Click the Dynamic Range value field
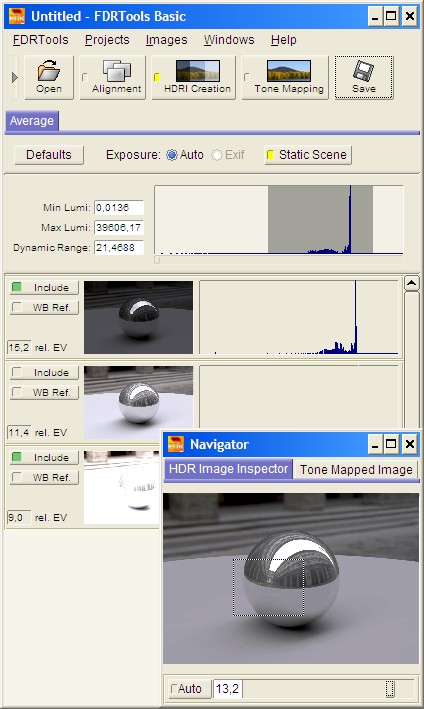 (x=119, y=247)
